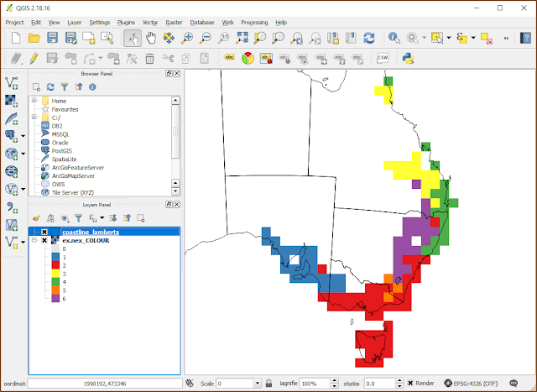Toggle the scale lock padlock icon

pyautogui.click(x=268, y=383)
